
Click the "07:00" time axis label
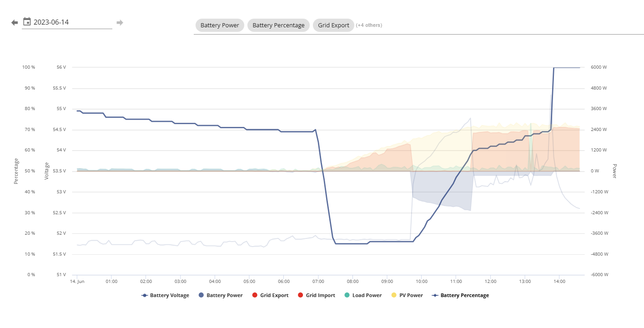(x=318, y=282)
